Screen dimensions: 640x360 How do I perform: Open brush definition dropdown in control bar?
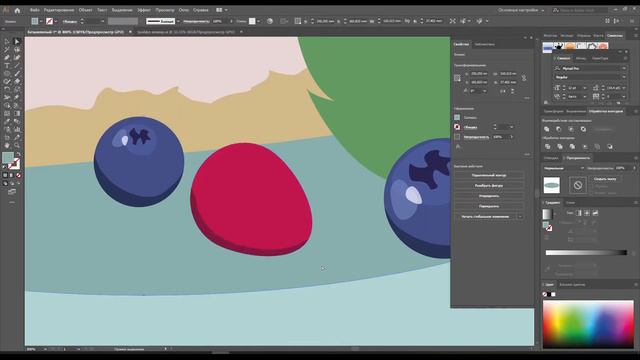178,21
